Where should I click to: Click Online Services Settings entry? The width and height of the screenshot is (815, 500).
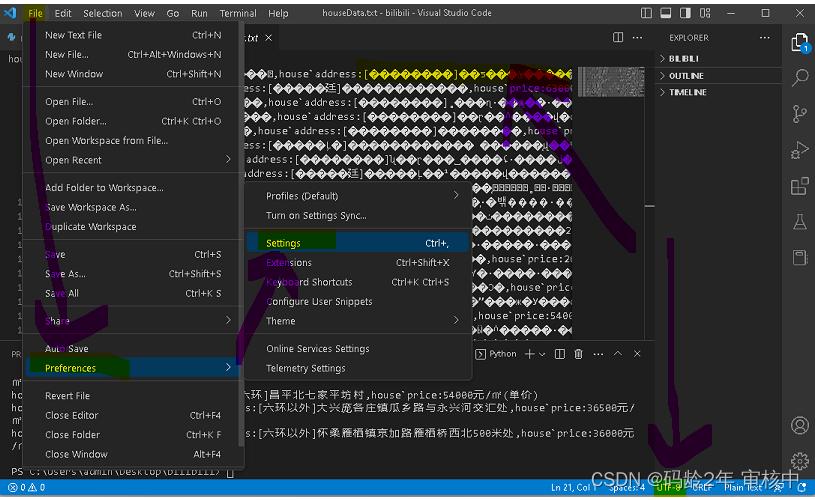[358, 349]
